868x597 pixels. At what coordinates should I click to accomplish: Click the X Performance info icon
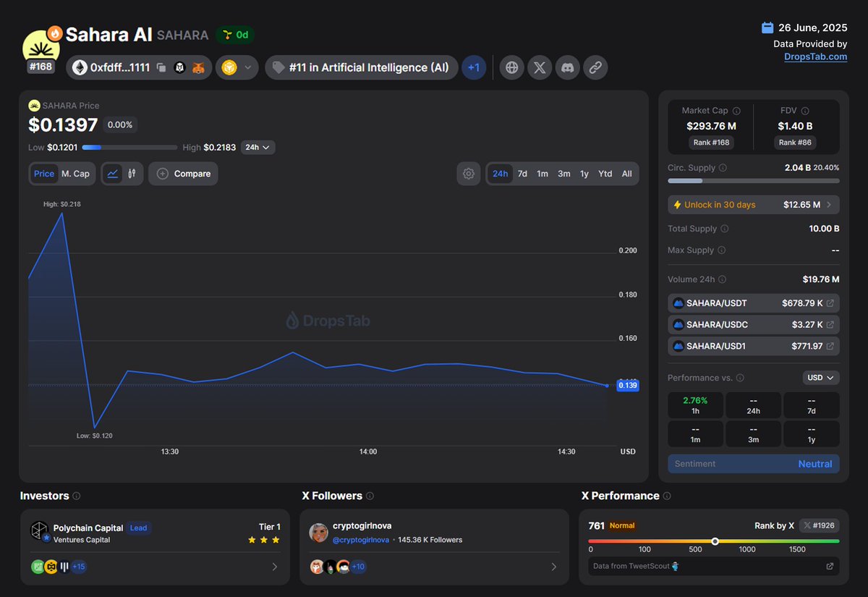(667, 496)
